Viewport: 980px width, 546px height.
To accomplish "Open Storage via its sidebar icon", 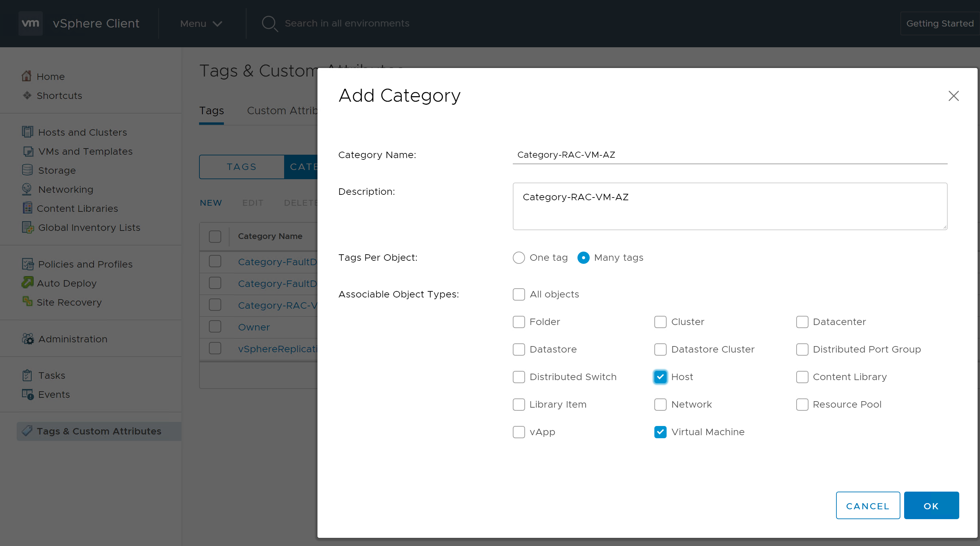I will (27, 170).
